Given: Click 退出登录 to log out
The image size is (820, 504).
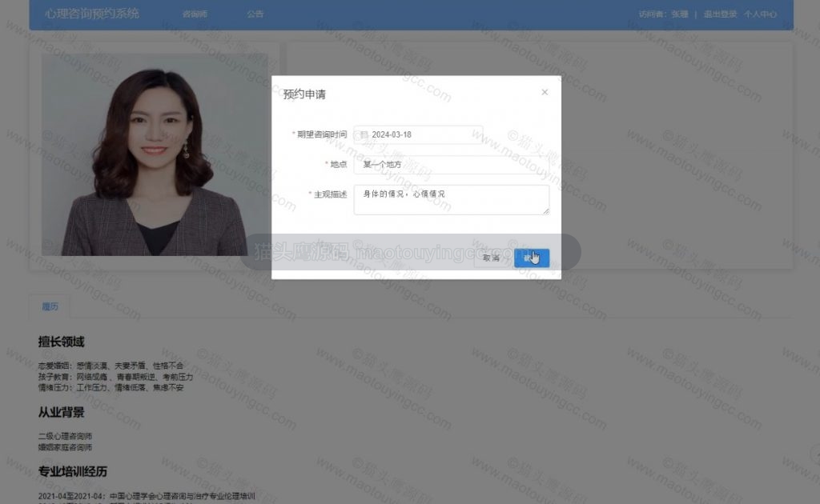Looking at the screenshot, I should (x=720, y=14).
